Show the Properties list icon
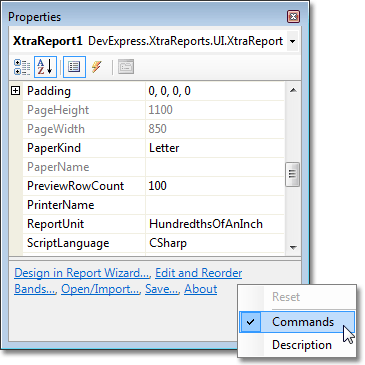This screenshot has height=365, width=365. click(x=74, y=67)
